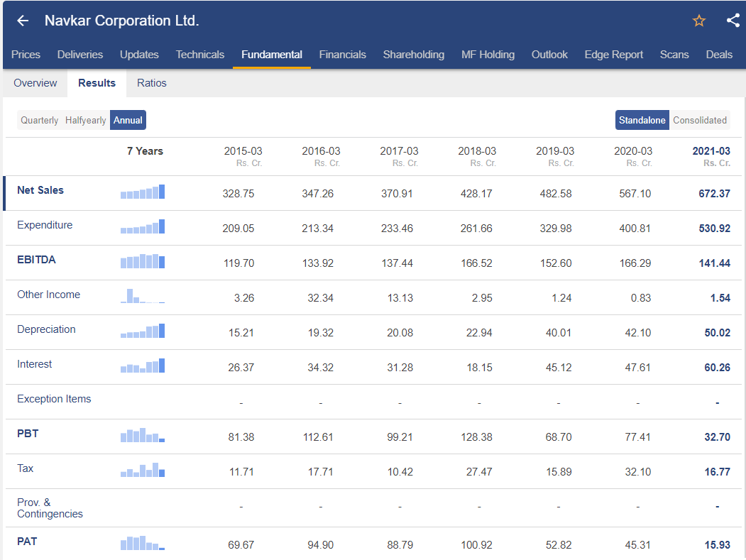Screen dimensions: 746x560
Task: Switch to Halfyearly results
Action: tap(86, 120)
